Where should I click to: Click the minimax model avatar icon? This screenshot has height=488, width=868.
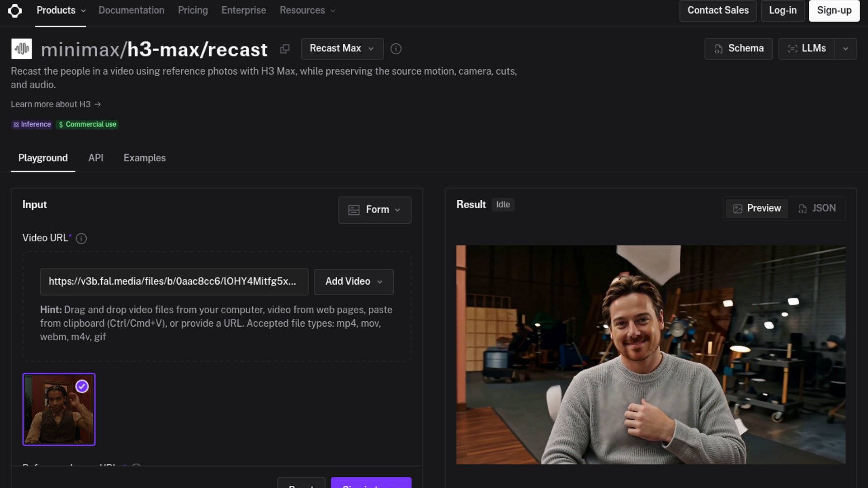pos(22,49)
